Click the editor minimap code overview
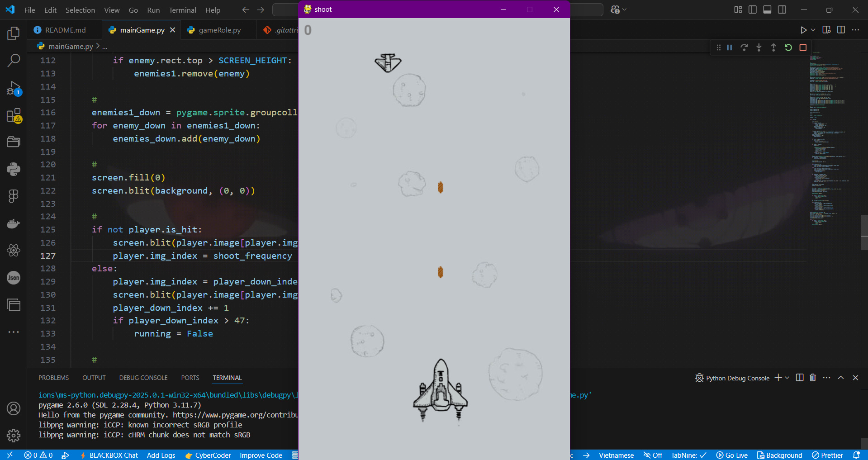 click(828, 136)
